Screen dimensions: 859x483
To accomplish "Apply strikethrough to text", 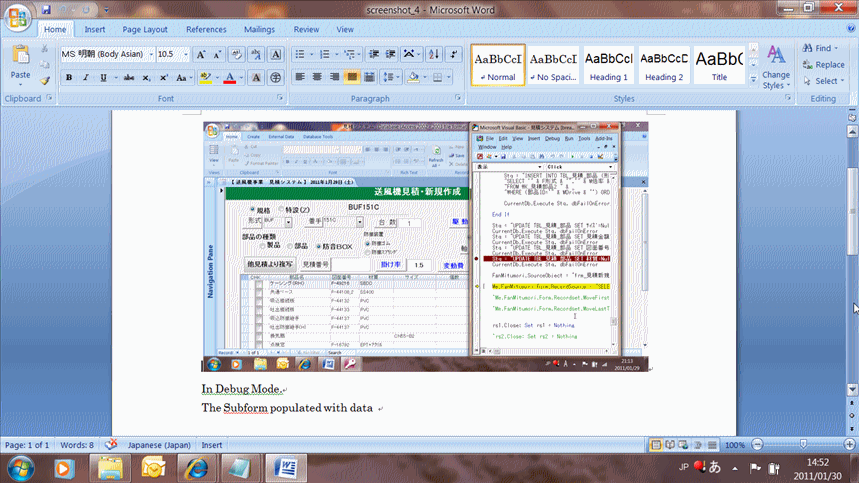I will pyautogui.click(x=129, y=78).
